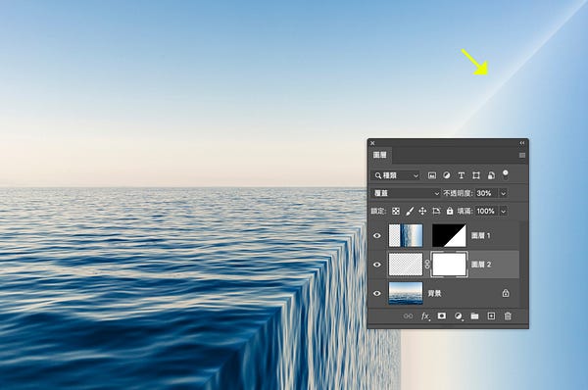Filter layers by shape layer icon
The image size is (588, 390).
point(476,175)
